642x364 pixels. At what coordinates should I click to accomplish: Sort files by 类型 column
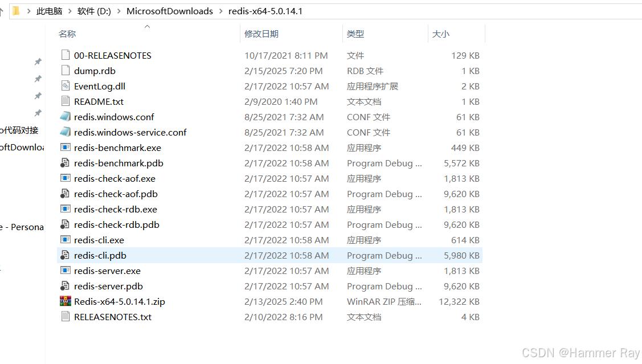(355, 34)
